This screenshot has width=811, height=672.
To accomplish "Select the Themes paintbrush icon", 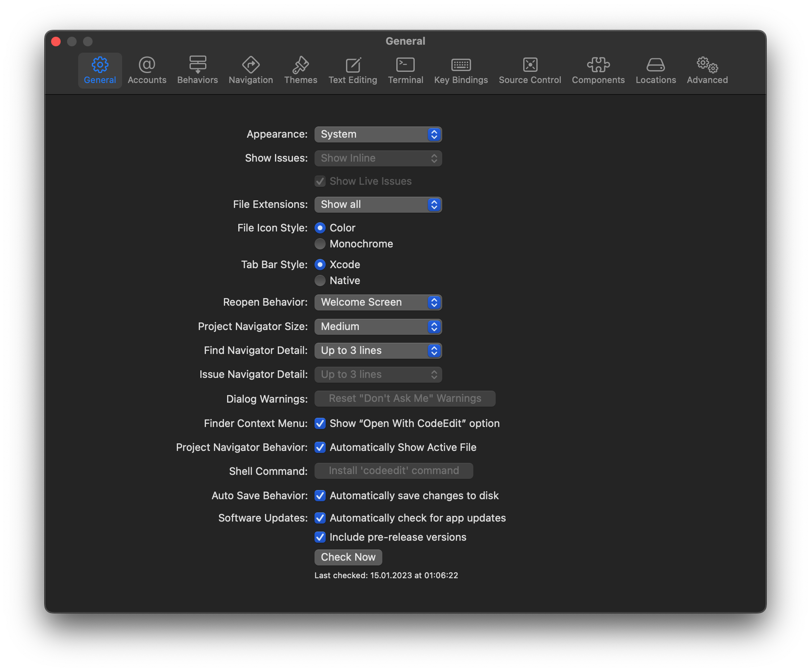I will click(x=301, y=65).
